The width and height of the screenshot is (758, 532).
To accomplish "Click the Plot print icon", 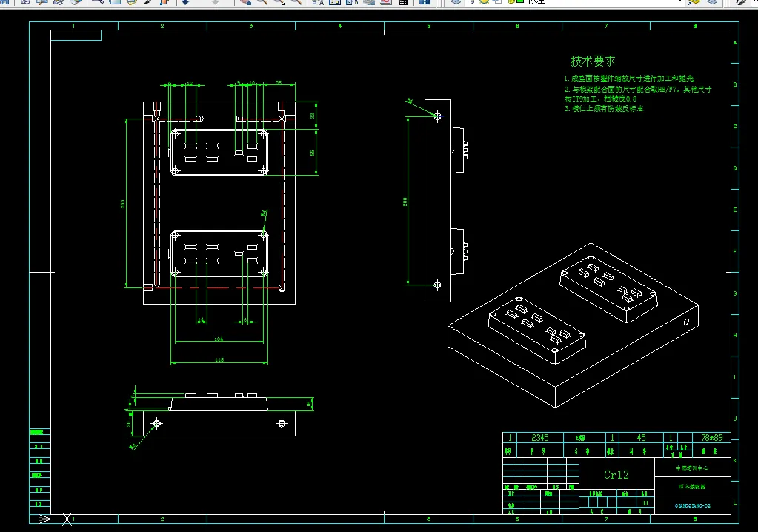I will [26, 1].
